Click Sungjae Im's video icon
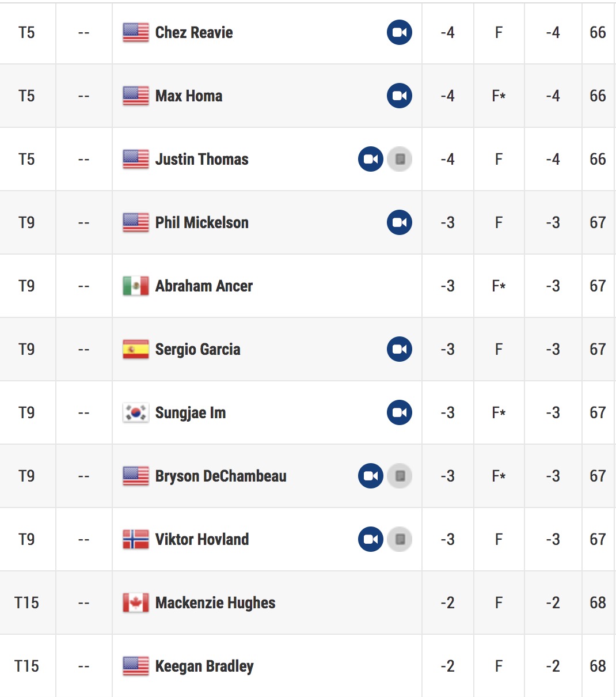The height and width of the screenshot is (697, 616). [x=400, y=412]
